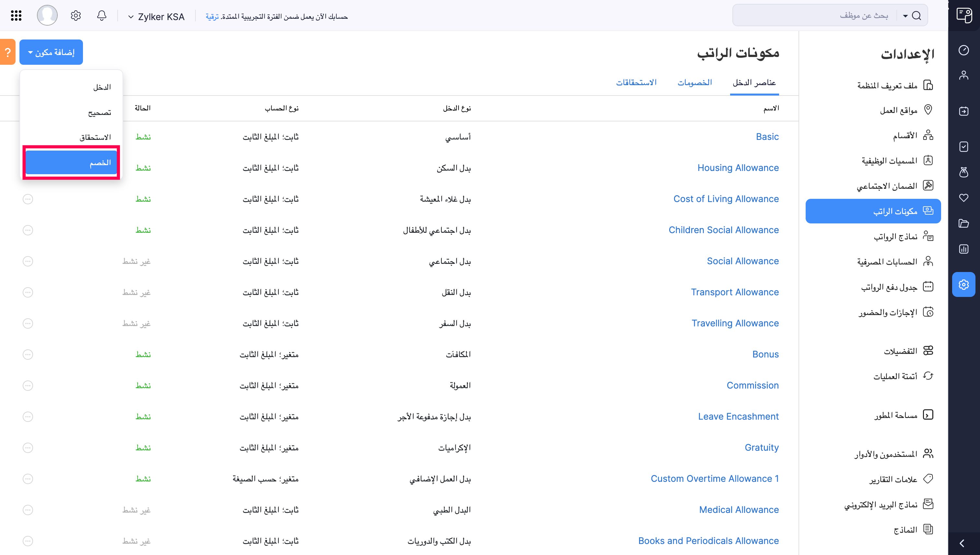Image resolution: width=980 pixels, height=555 pixels.
Task: Open the loans money-bag icon in right sidebar
Action: tap(964, 172)
